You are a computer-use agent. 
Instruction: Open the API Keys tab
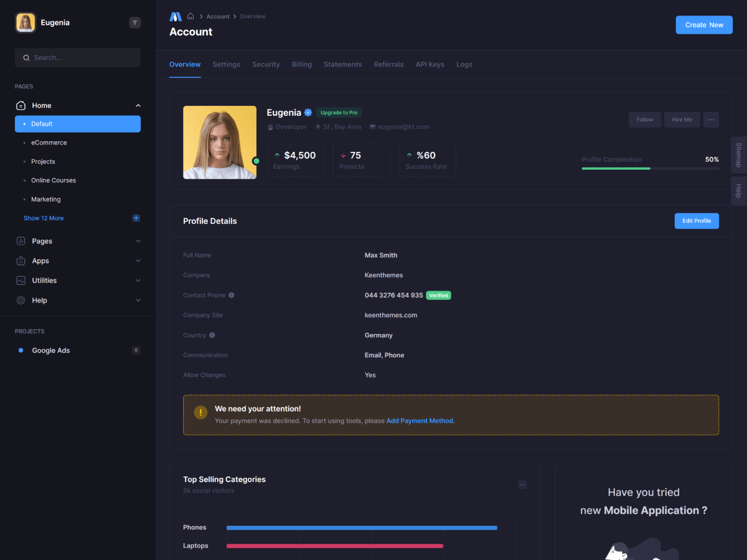point(430,65)
